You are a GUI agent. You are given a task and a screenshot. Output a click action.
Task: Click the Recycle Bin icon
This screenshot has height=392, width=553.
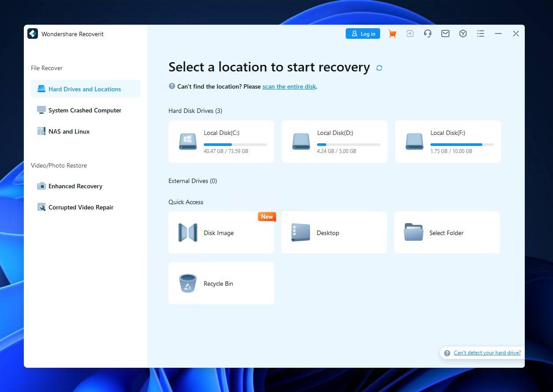pyautogui.click(x=188, y=283)
